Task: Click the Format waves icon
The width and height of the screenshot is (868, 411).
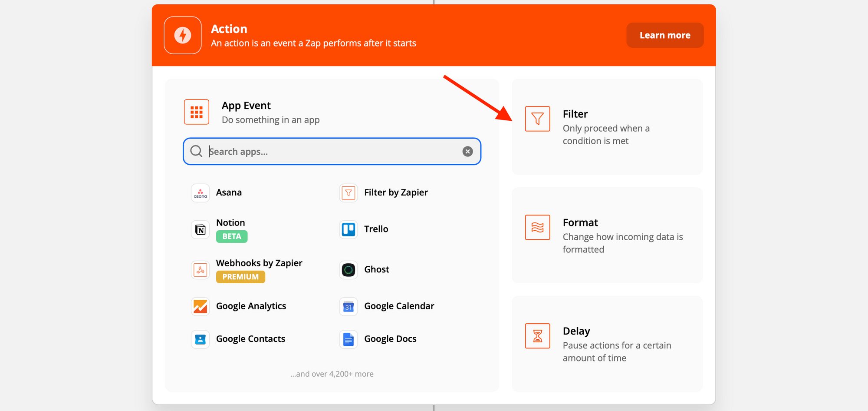Action: (538, 227)
